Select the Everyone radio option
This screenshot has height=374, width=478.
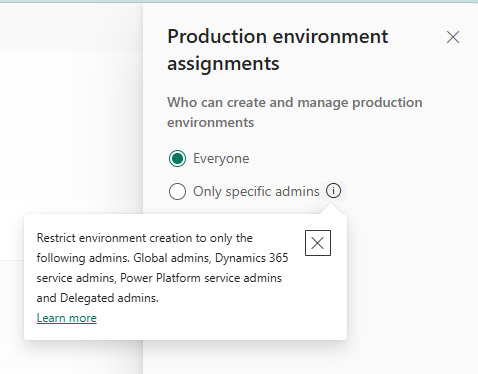point(177,158)
